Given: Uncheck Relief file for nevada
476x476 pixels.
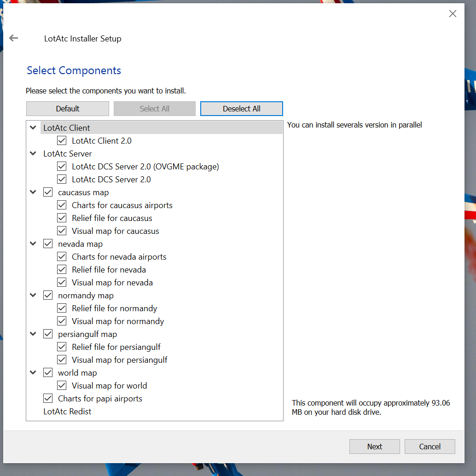Looking at the screenshot, I should coord(61,269).
